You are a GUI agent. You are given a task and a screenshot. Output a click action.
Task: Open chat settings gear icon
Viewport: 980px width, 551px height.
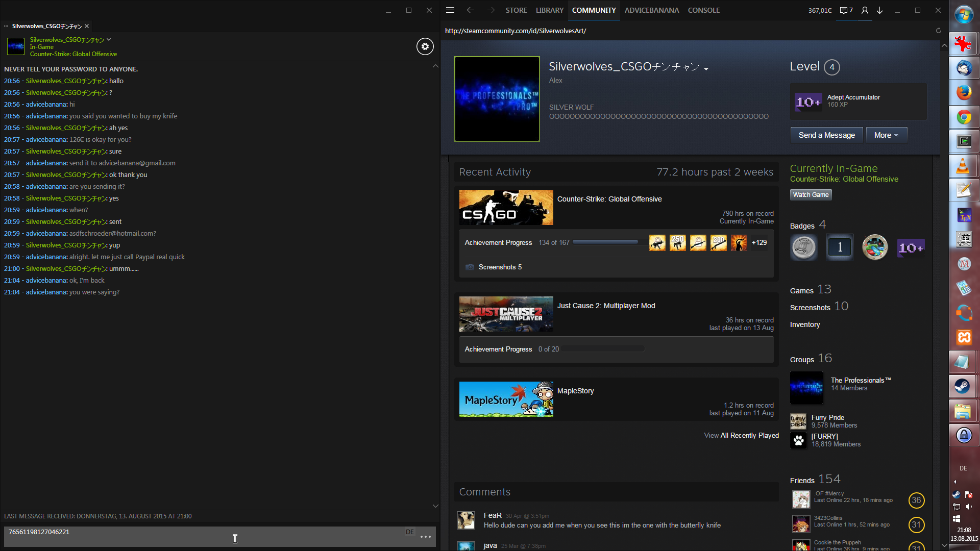[x=425, y=46]
